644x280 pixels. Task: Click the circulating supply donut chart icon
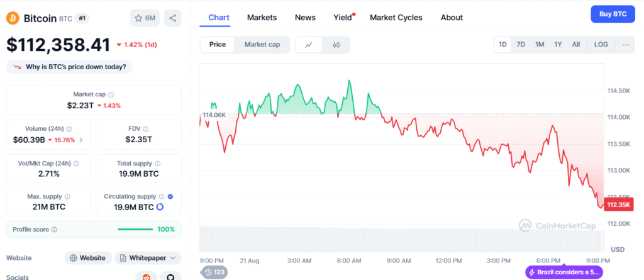(x=160, y=207)
